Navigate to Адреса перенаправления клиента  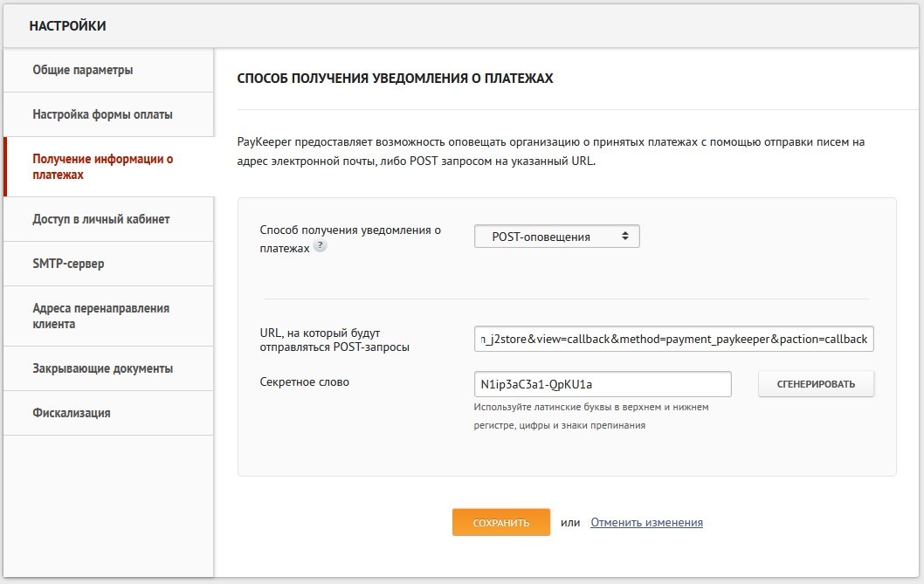coord(100,316)
